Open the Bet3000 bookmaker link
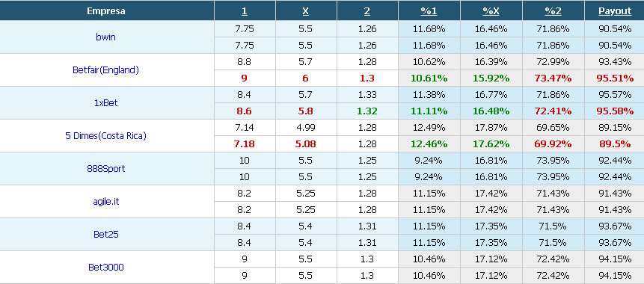Screen dimensions: 644x284 coord(105,267)
